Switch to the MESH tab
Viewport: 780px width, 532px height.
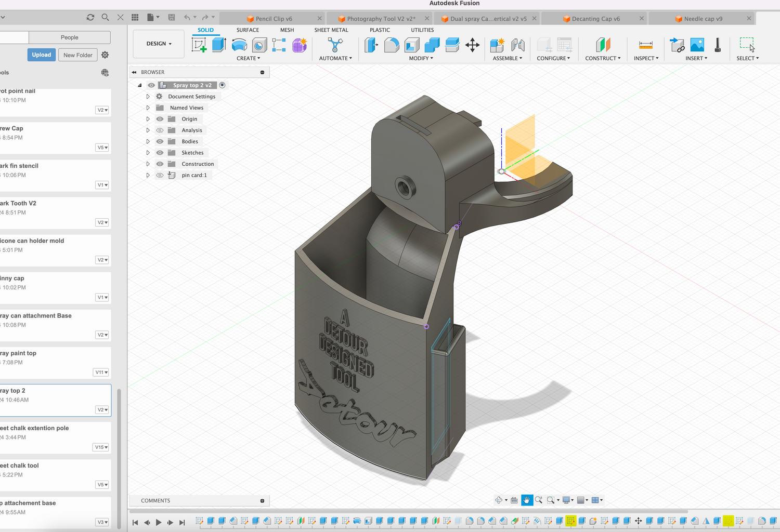coord(287,30)
